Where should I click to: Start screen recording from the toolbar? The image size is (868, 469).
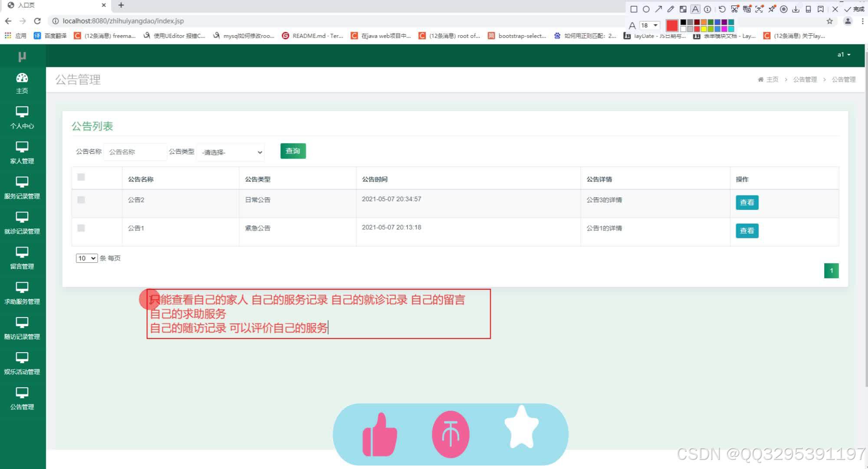pyautogui.click(x=784, y=9)
